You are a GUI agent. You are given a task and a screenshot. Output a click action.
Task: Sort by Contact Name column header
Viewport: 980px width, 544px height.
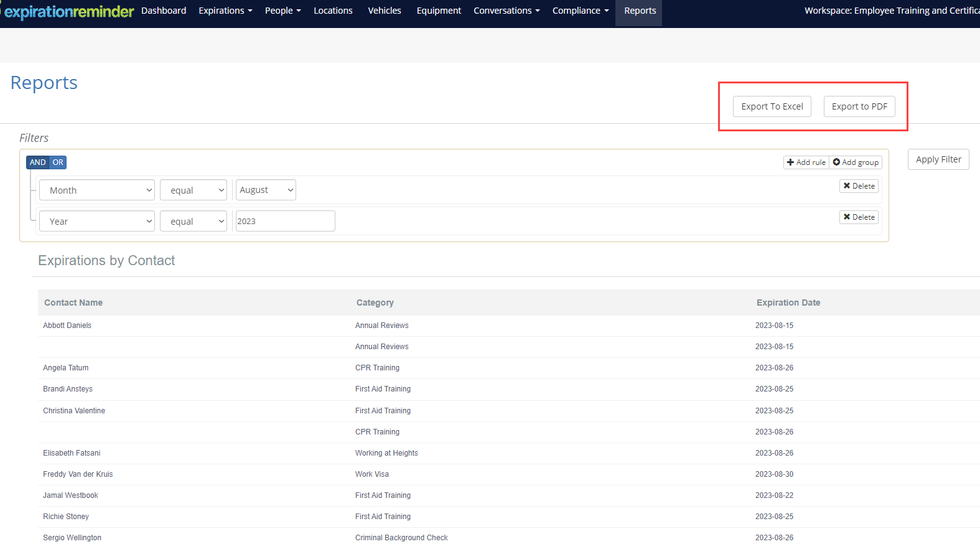coord(73,302)
